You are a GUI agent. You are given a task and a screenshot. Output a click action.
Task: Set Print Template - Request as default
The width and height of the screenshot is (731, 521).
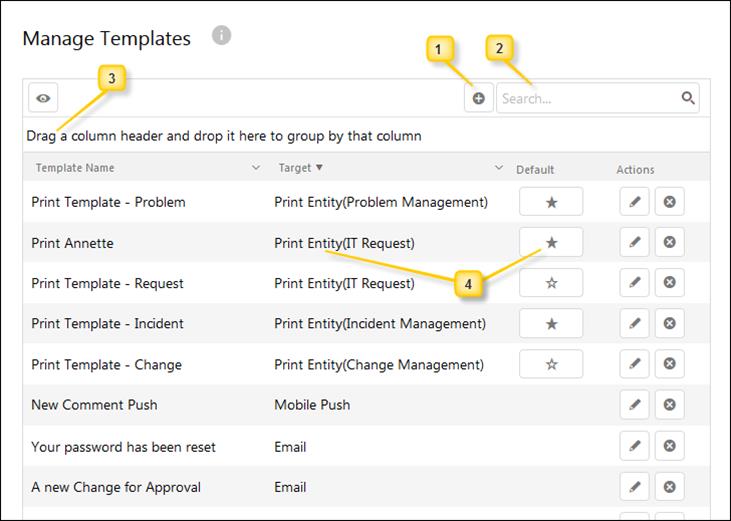(x=551, y=283)
